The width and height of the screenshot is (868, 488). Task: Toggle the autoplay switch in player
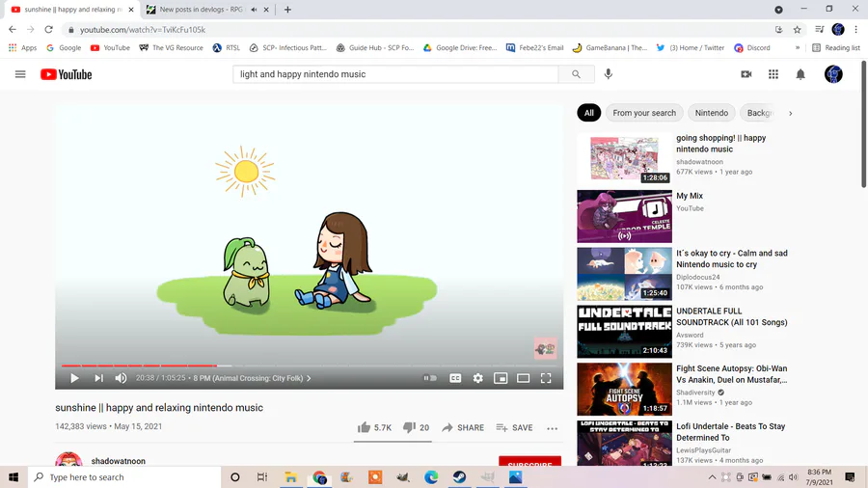430,378
